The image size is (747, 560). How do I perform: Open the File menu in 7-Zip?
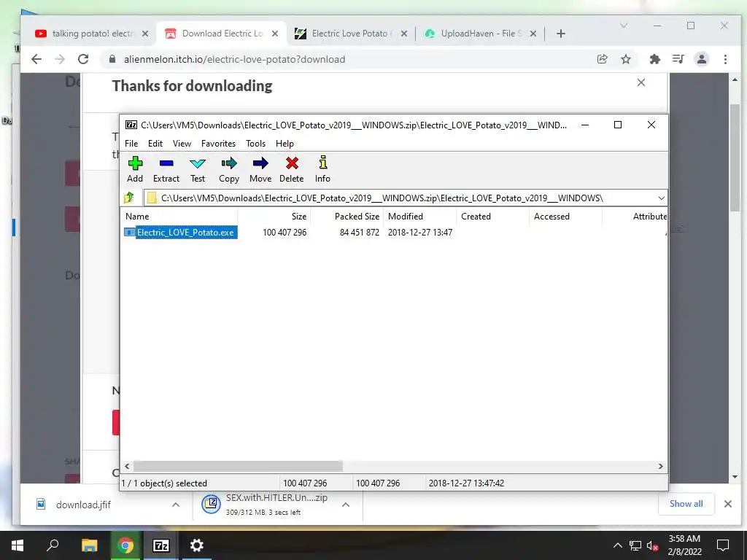tap(131, 144)
